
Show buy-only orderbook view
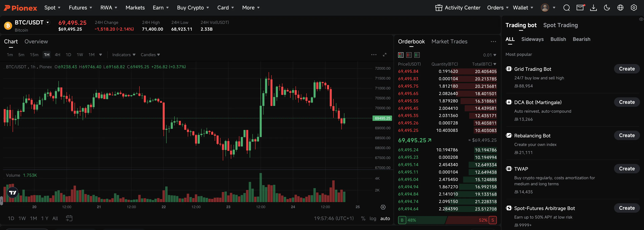[417, 55]
